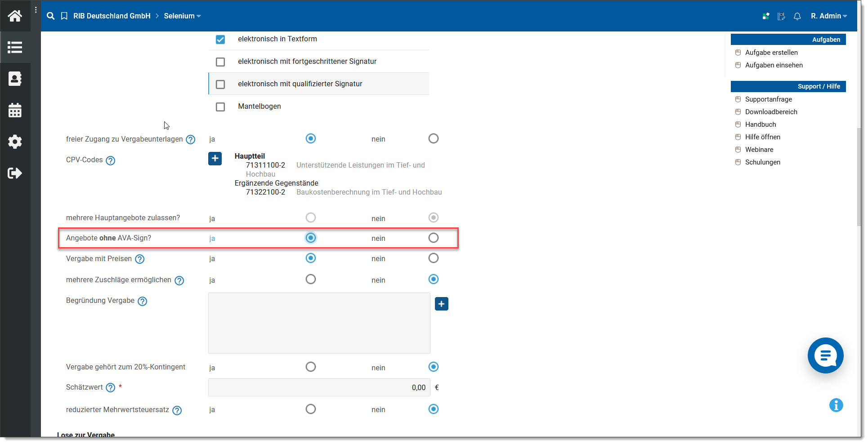This screenshot has width=868, height=444.
Task: Select ja for Vergabe gehört zum 20%-Kontingent
Action: click(311, 367)
